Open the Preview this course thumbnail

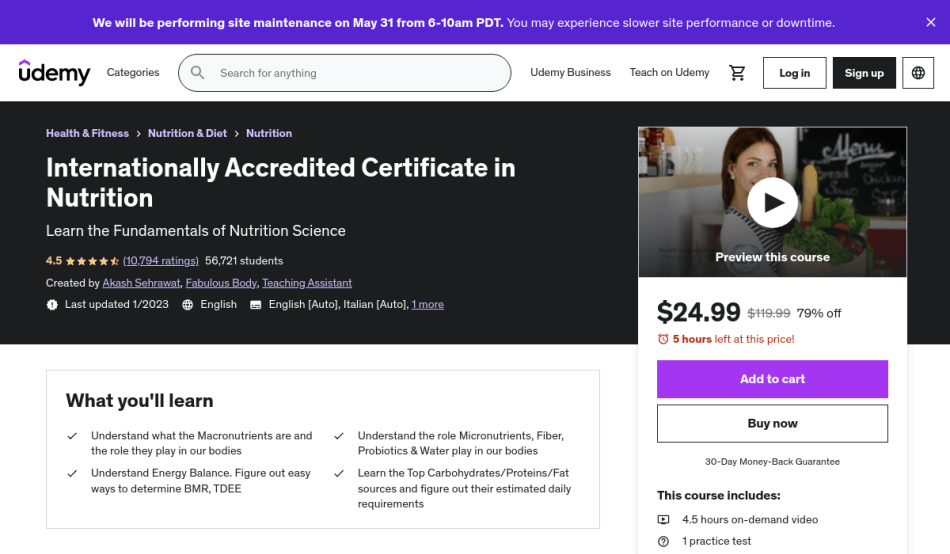pyautogui.click(x=772, y=202)
